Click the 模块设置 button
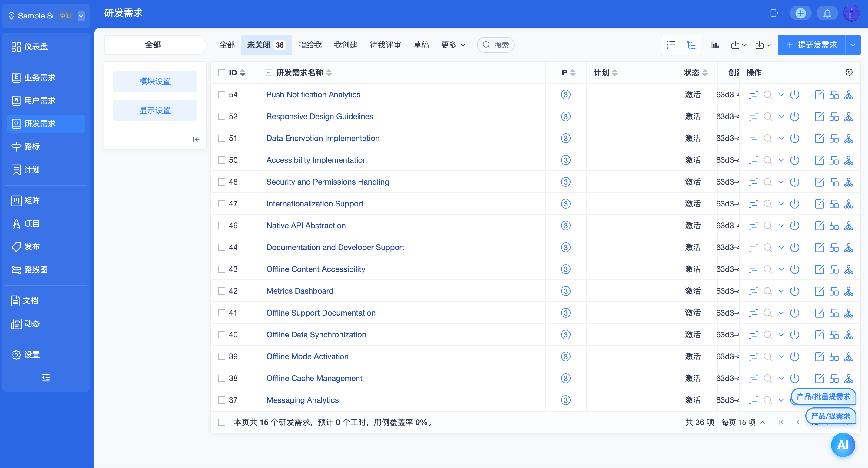 click(155, 81)
